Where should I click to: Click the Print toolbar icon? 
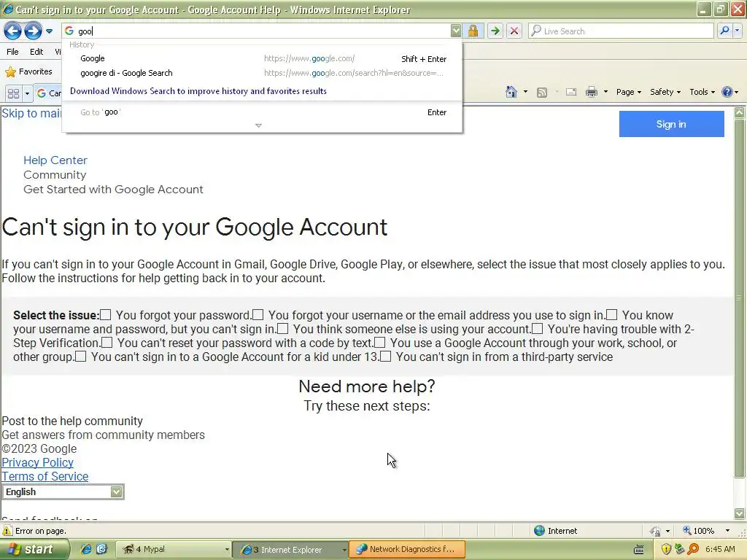coord(591,92)
